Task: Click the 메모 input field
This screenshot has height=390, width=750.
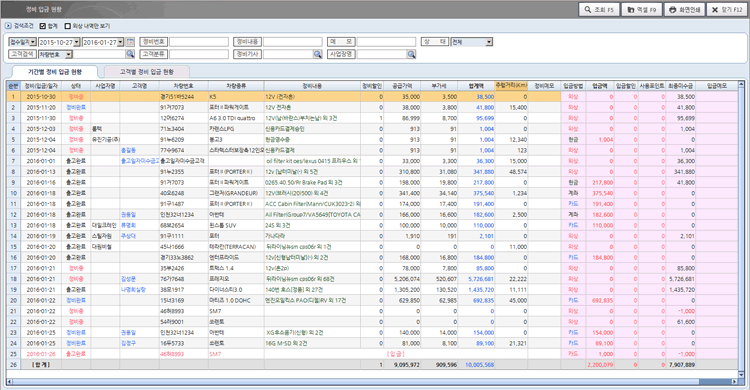Action: [x=386, y=42]
